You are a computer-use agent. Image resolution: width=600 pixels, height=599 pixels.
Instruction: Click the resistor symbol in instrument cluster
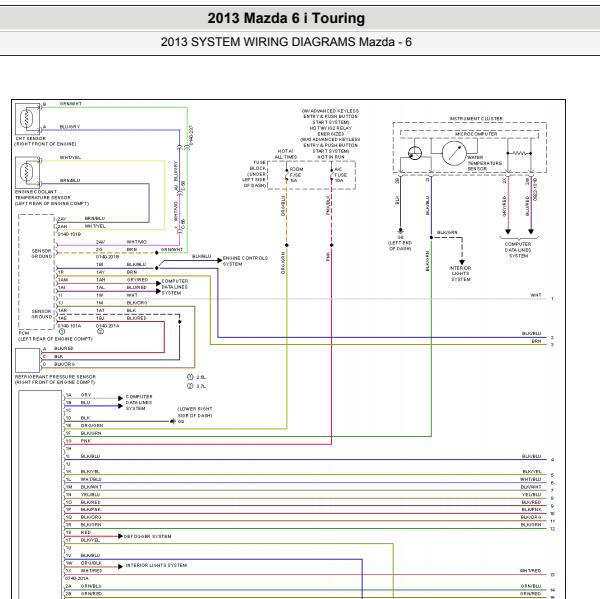tap(520, 153)
